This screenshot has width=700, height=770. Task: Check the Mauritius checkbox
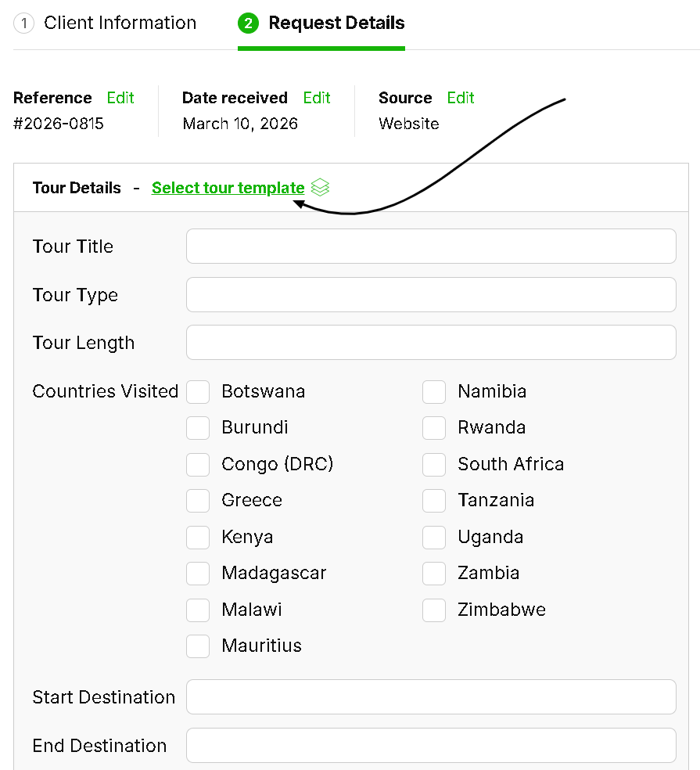[198, 646]
